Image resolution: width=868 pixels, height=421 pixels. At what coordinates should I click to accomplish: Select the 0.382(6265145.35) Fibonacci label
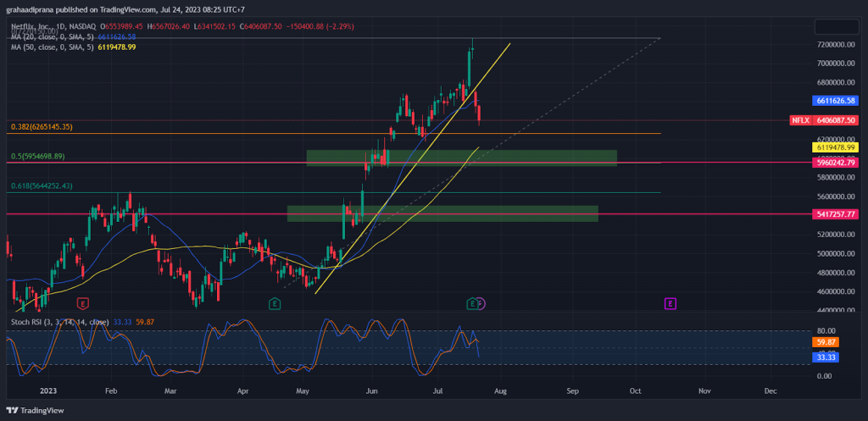42,127
